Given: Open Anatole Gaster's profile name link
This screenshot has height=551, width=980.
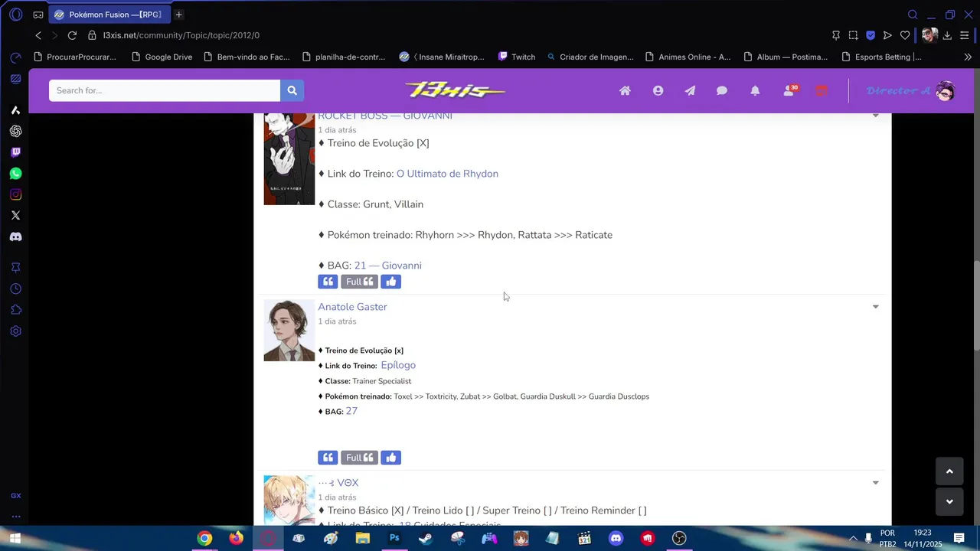Looking at the screenshot, I should (352, 307).
